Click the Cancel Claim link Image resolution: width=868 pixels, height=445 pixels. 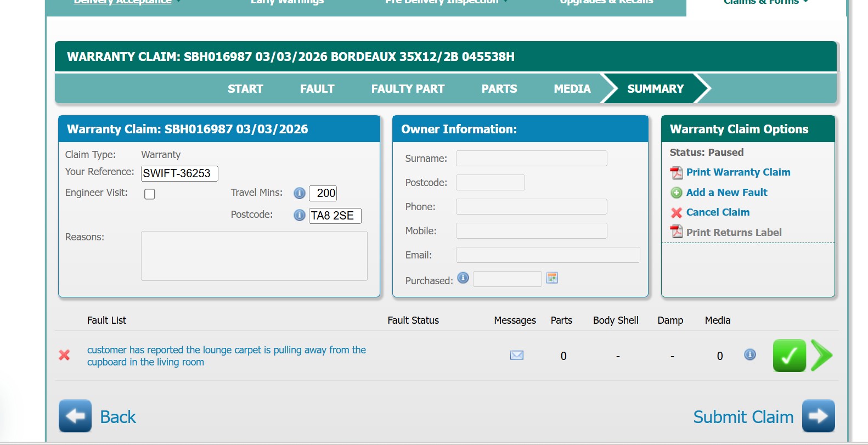[x=717, y=212]
